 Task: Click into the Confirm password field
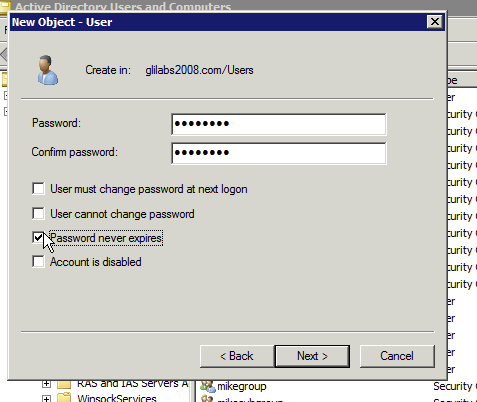pos(279,153)
